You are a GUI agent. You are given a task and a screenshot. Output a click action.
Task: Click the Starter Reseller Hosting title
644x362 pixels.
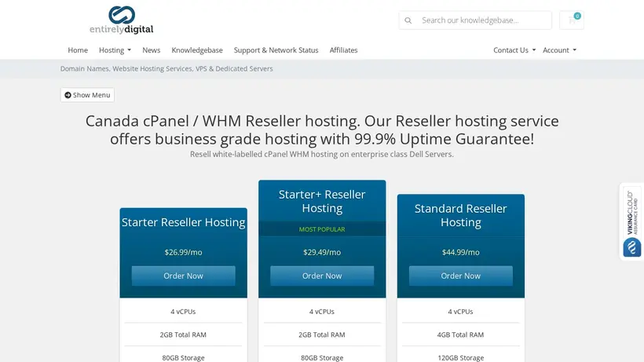click(x=183, y=222)
